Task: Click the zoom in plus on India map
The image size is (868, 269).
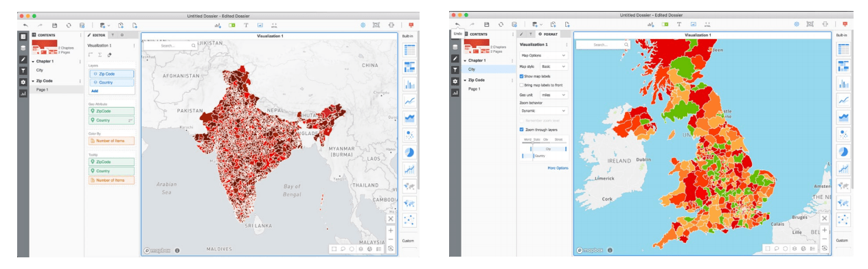Action: pos(391,230)
